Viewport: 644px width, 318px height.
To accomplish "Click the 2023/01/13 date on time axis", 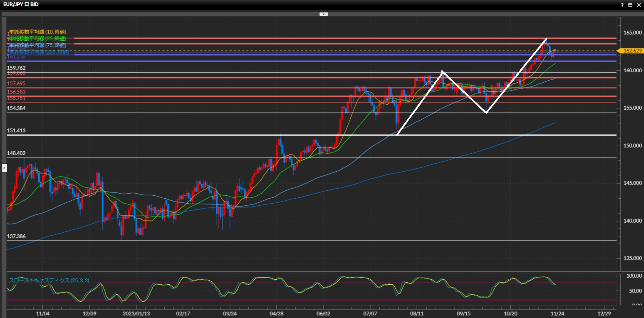I will (136, 314).
